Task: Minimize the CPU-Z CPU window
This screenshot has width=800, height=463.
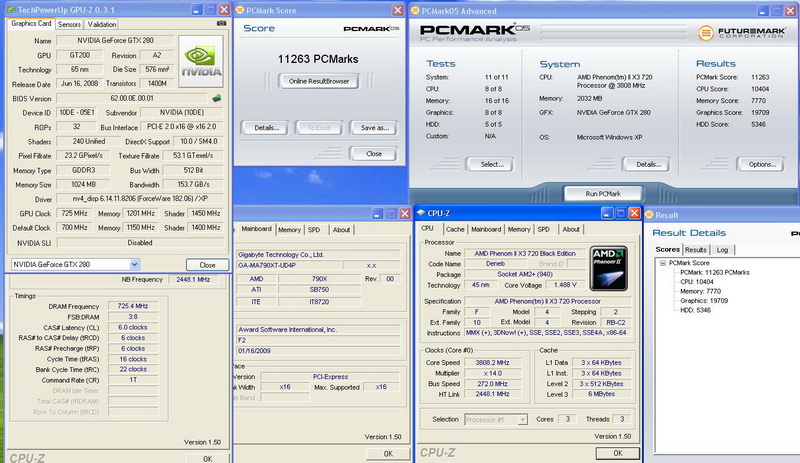Action: click(607, 213)
